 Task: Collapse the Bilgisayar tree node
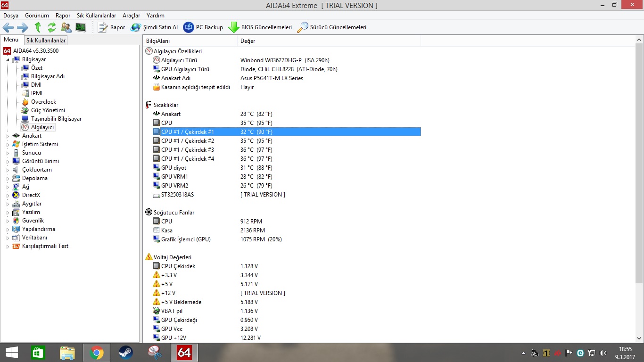coord(8,60)
